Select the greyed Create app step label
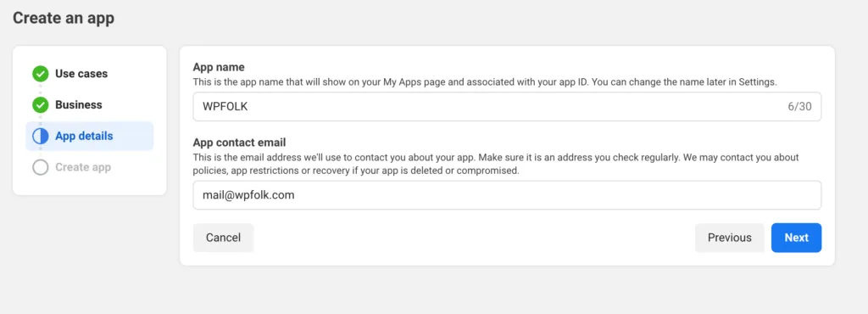 point(83,166)
